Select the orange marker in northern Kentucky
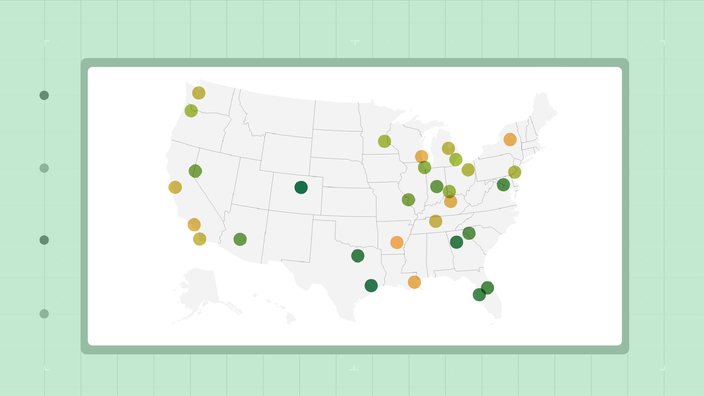Viewport: 704px width, 396px height. point(450,202)
